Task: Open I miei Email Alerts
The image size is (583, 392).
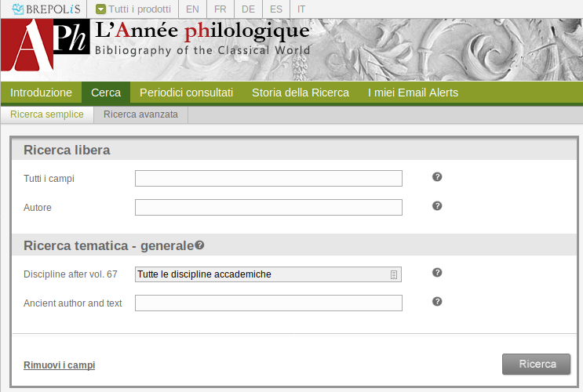Action: tap(413, 93)
